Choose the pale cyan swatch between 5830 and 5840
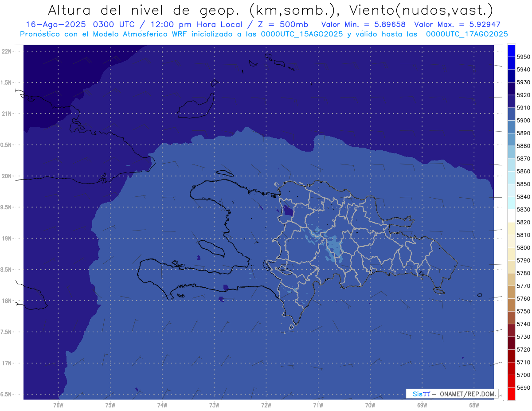 [511, 203]
